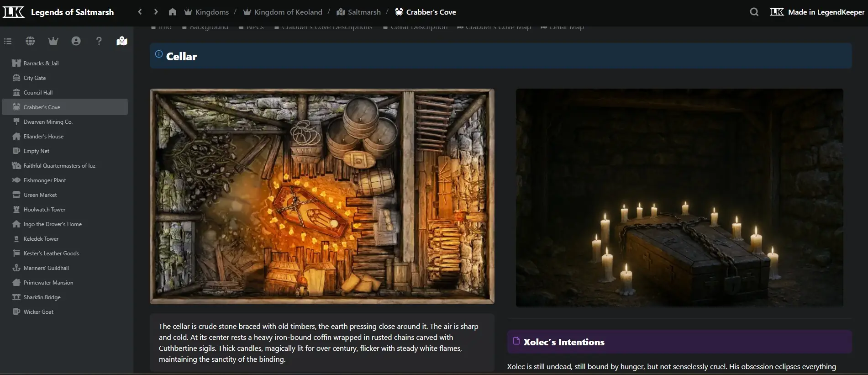Open Kingdoms breadcrumb link
868x375 pixels.
point(211,12)
